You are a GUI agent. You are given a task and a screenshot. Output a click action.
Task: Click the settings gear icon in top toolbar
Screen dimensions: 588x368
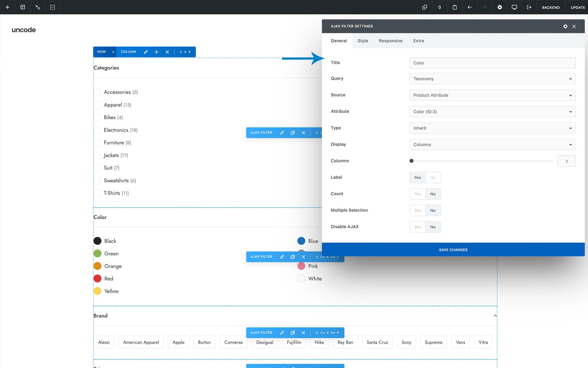[499, 7]
